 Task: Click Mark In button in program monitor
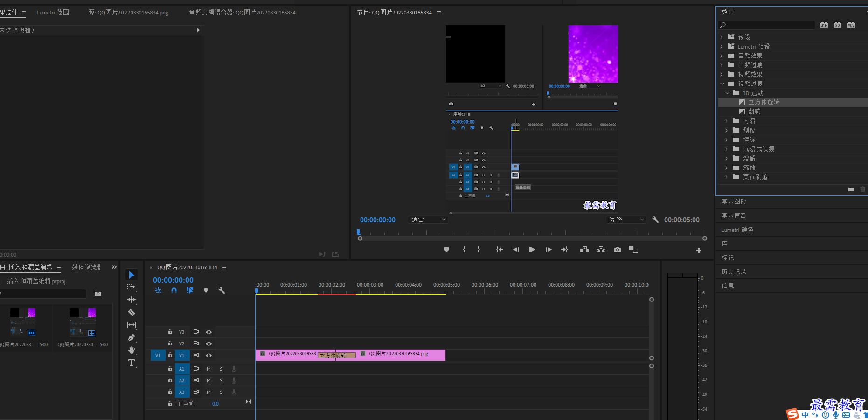click(464, 250)
